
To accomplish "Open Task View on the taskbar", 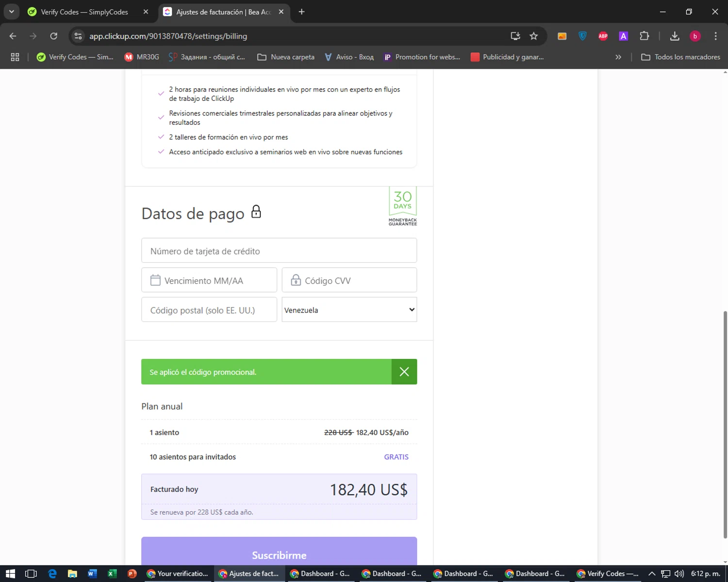I will (x=31, y=574).
